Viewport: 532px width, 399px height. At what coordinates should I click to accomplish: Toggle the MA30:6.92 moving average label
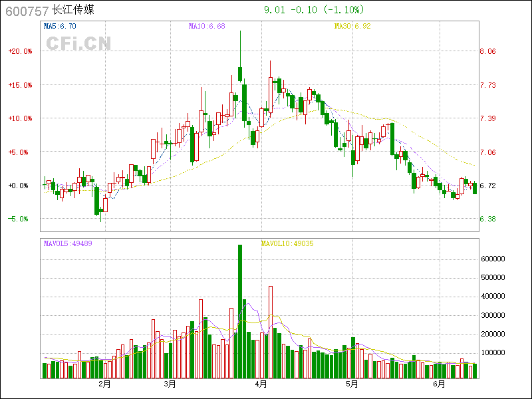(352, 26)
